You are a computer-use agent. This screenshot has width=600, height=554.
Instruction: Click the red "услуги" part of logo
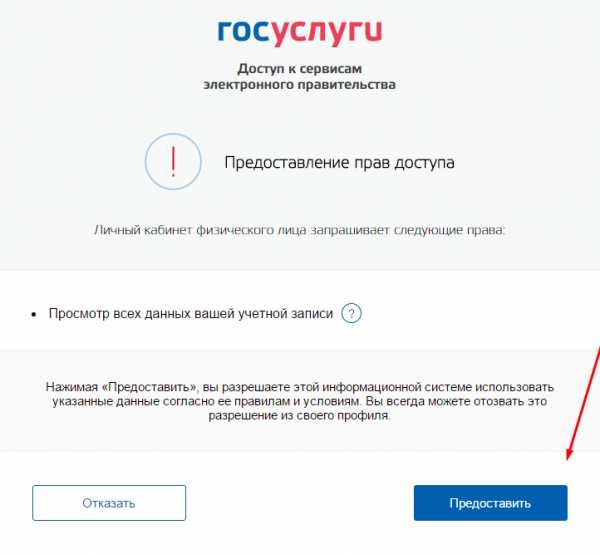point(326,33)
